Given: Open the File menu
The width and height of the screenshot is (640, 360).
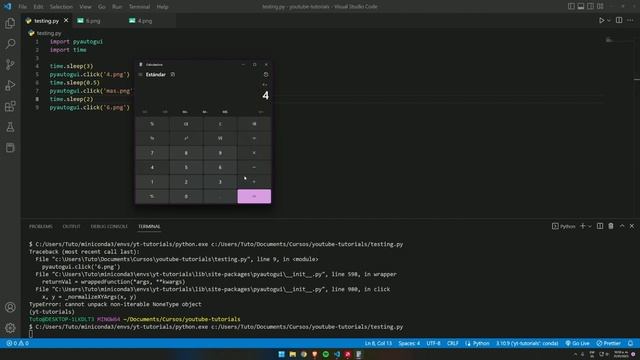Looking at the screenshot, I should [x=22, y=7].
